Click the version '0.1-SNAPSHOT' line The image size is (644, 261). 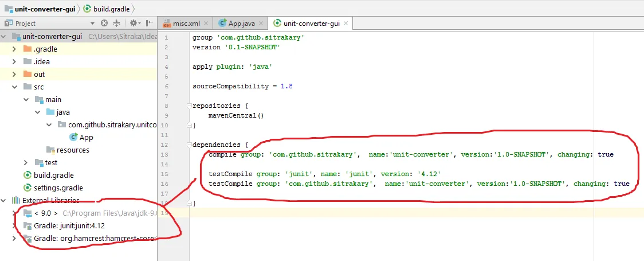click(x=236, y=47)
